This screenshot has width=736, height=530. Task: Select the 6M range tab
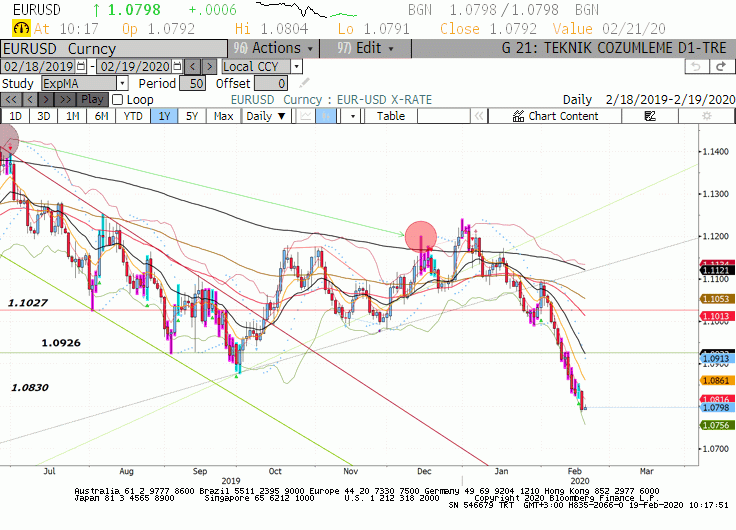point(101,116)
